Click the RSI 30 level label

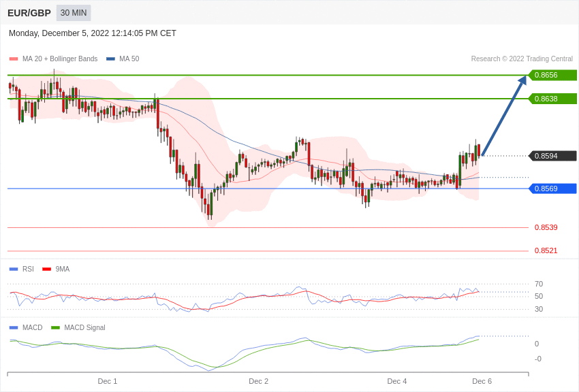tap(539, 309)
